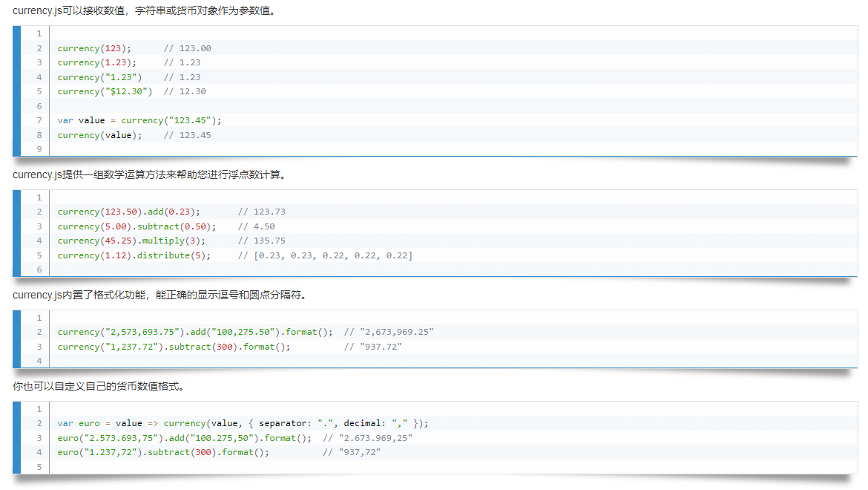Image resolution: width=868 pixels, height=490 pixels.
Task: Click the comment '// 135.75'
Action: [262, 241]
